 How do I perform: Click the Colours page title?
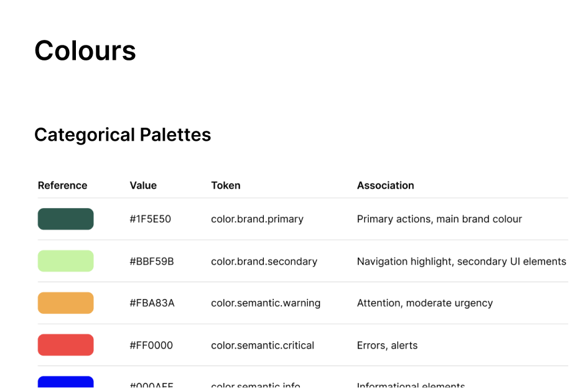(x=85, y=50)
